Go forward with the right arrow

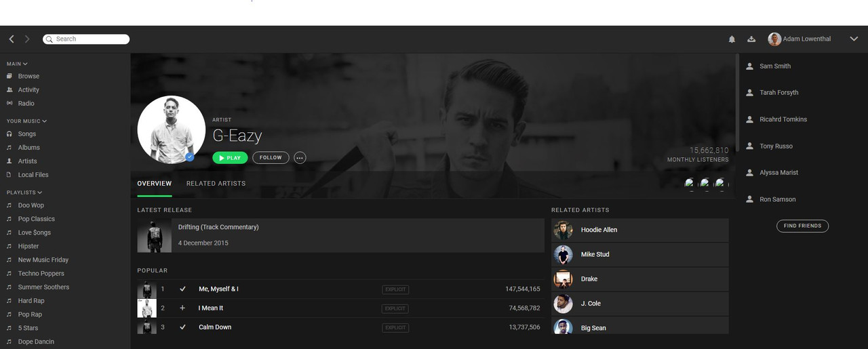[27, 39]
